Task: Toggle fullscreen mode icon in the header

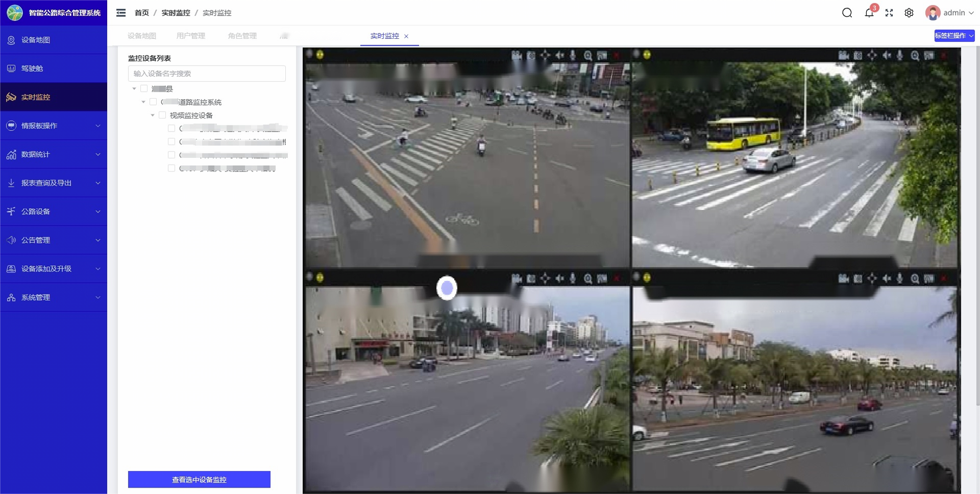Action: coord(889,13)
